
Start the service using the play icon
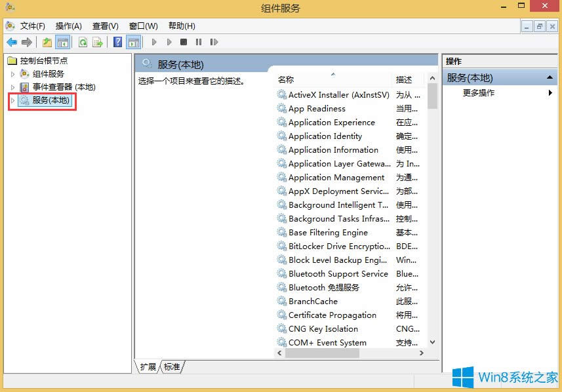click(154, 42)
